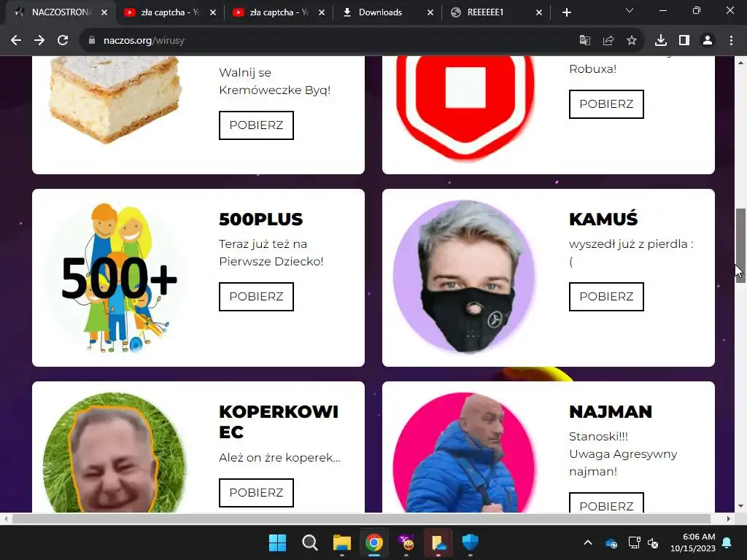This screenshot has height=560, width=747.
Task: Click POBIERZ in the KAMUŚ card
Action: pyautogui.click(x=606, y=297)
